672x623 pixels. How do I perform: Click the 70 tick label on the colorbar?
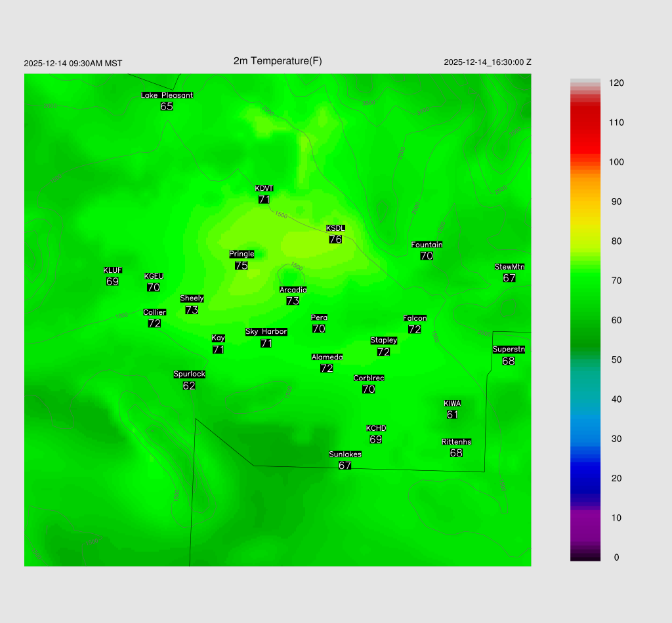616,281
